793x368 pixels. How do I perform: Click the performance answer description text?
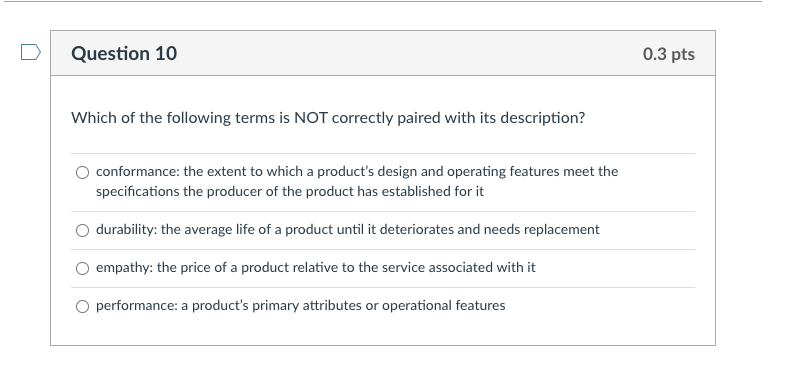300,305
